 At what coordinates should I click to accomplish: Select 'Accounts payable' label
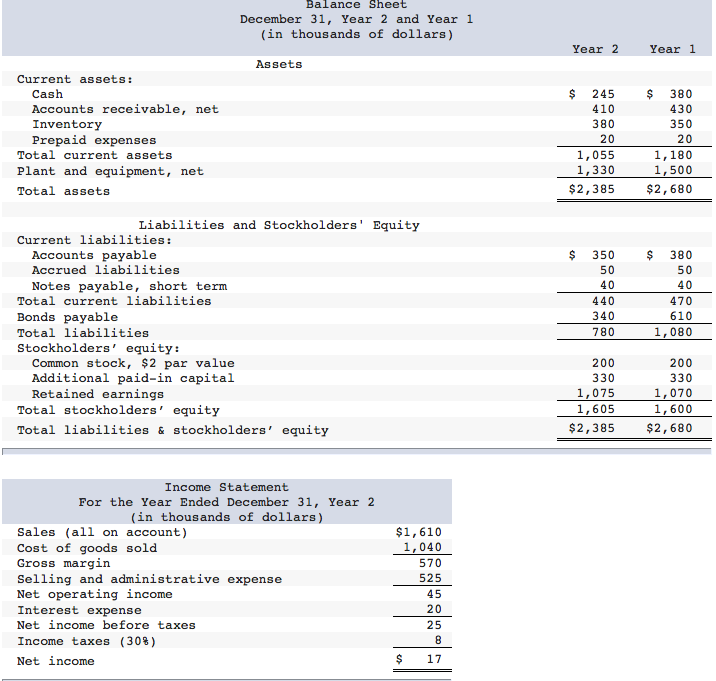pyautogui.click(x=94, y=255)
